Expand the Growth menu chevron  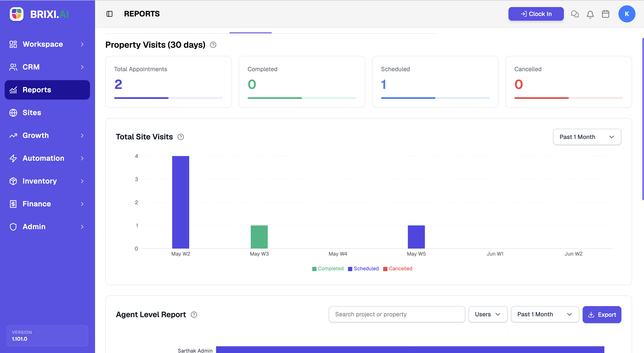tap(82, 136)
